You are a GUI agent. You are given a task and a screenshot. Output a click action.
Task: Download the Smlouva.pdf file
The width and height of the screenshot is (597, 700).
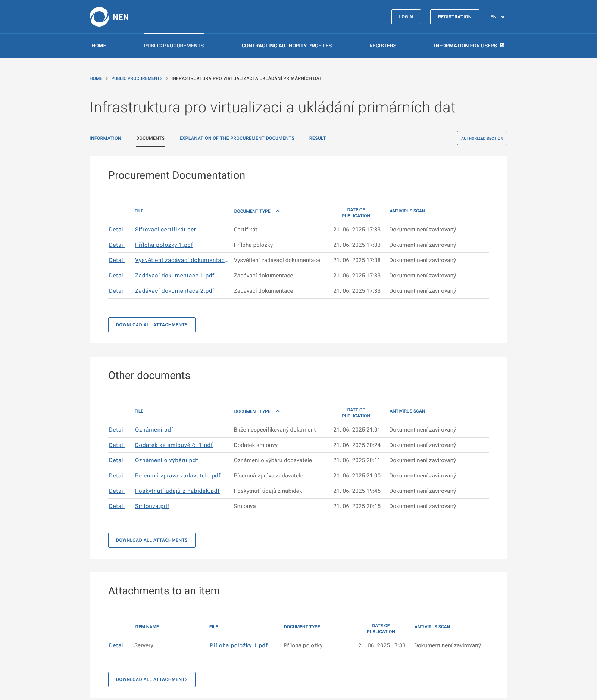152,506
